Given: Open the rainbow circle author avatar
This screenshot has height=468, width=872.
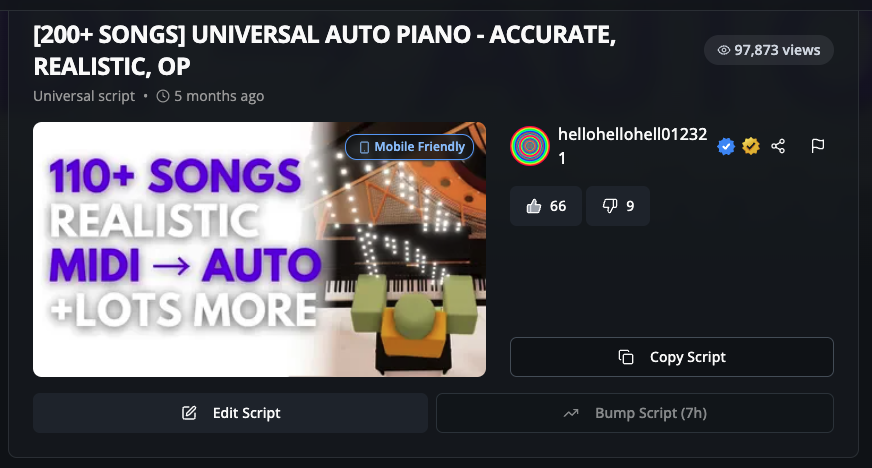Looking at the screenshot, I should point(530,146).
